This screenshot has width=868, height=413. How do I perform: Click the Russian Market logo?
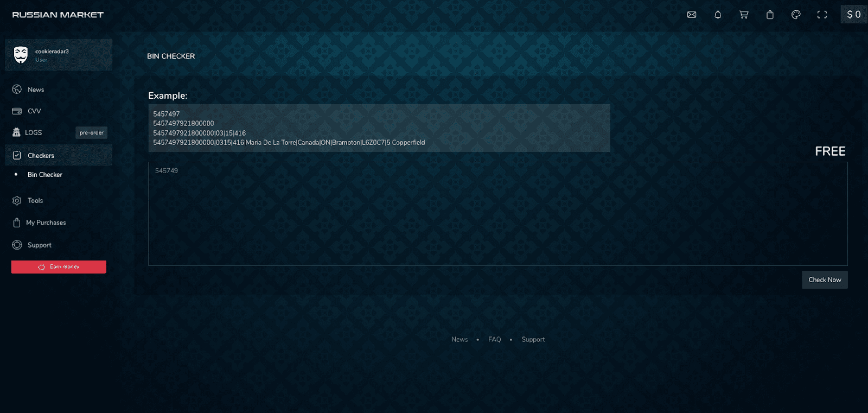point(58,15)
